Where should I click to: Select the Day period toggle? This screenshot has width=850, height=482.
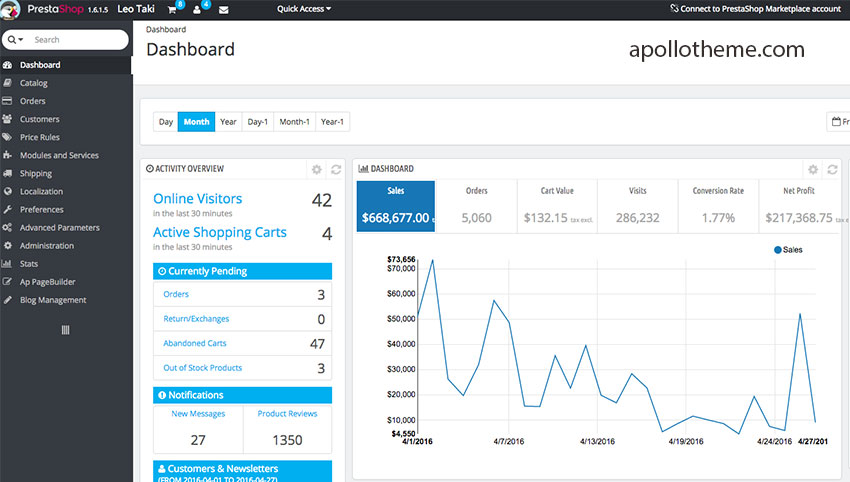(x=166, y=122)
